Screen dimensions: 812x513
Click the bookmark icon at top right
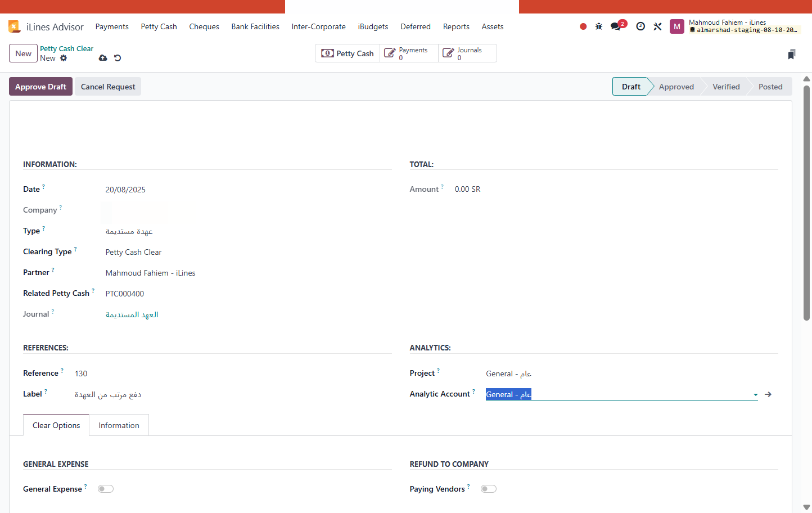coord(792,54)
